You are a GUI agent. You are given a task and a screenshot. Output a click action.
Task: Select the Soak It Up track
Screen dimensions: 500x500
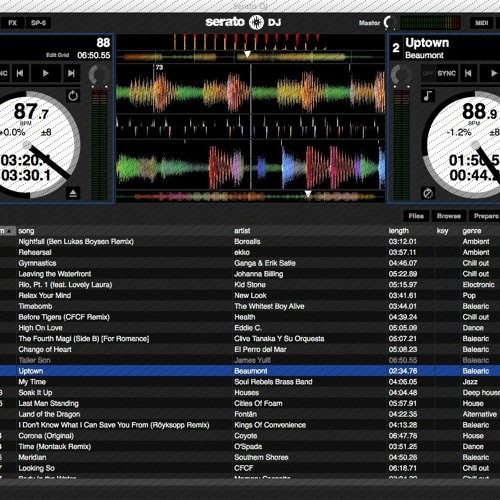pos(250,393)
